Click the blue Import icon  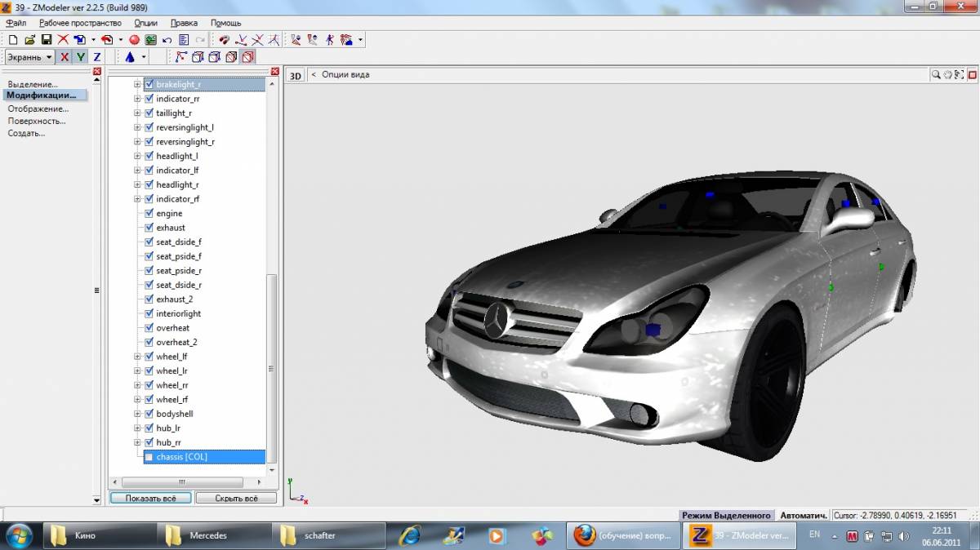[79, 39]
